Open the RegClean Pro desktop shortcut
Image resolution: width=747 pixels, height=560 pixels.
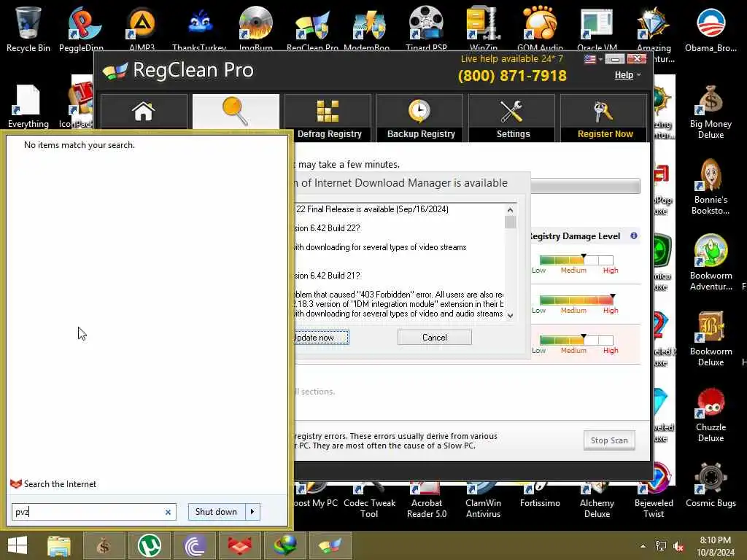pyautogui.click(x=312, y=28)
